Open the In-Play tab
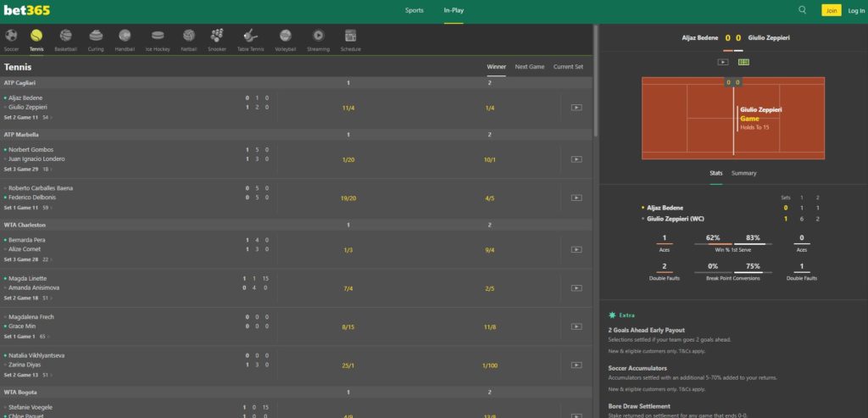The height and width of the screenshot is (418, 868). (x=454, y=10)
